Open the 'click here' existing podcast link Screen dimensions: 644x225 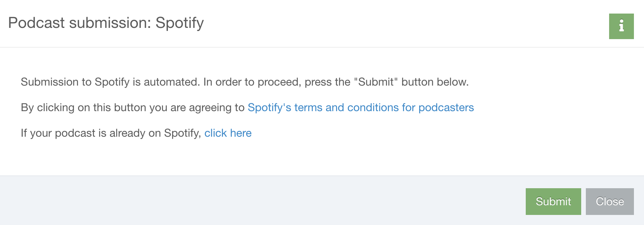click(x=228, y=133)
